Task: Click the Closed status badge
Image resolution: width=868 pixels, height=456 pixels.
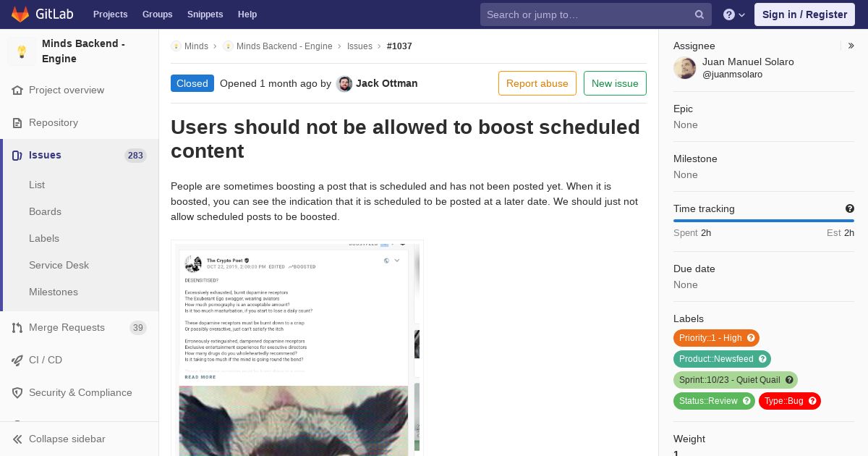Action: click(192, 84)
